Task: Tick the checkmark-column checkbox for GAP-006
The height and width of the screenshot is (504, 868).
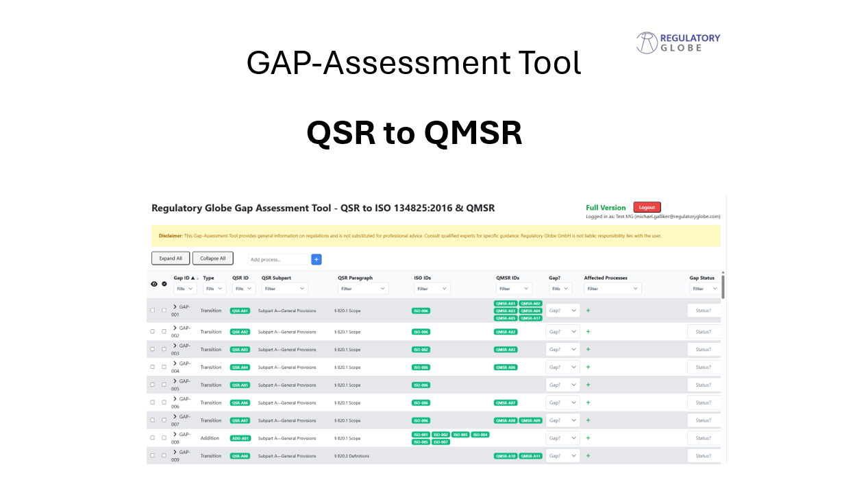Action: (164, 403)
